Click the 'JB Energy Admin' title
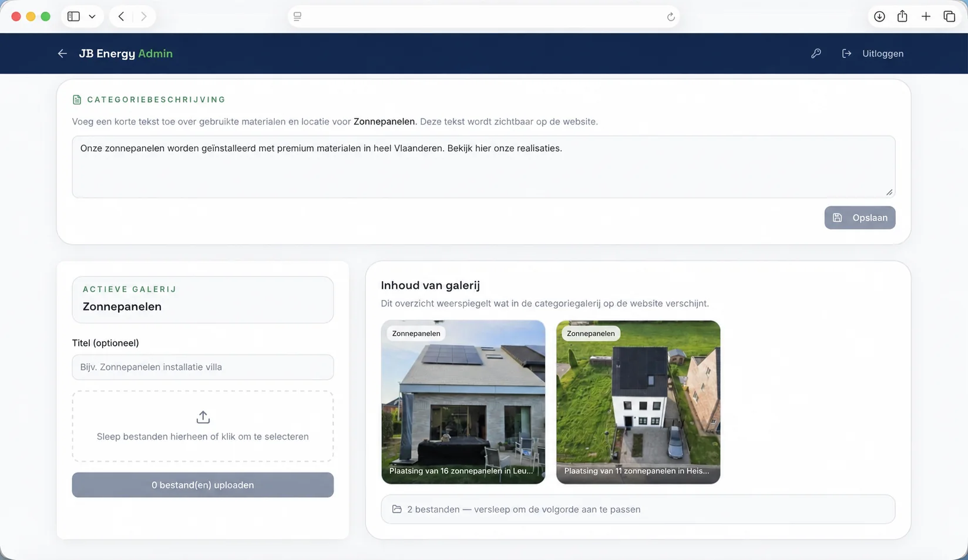968x560 pixels. pyautogui.click(x=126, y=53)
